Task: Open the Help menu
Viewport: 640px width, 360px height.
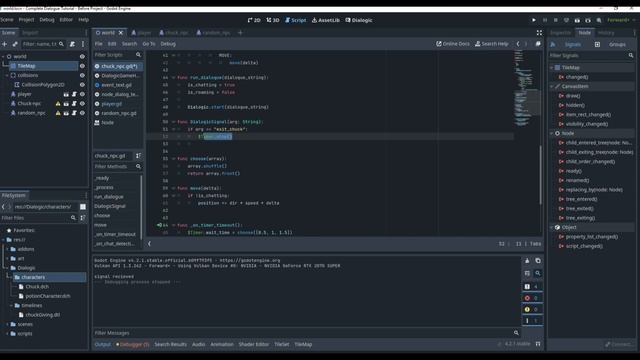Action: tap(84, 20)
